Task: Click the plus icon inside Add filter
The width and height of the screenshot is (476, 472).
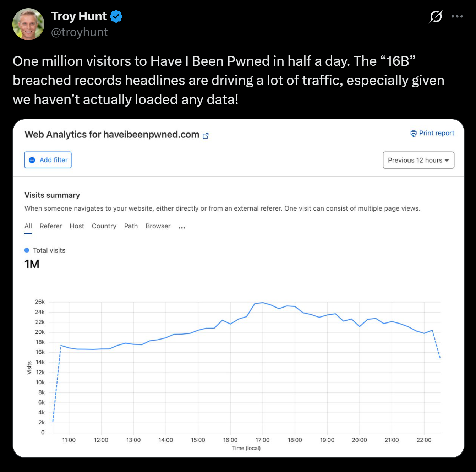Action: point(32,160)
